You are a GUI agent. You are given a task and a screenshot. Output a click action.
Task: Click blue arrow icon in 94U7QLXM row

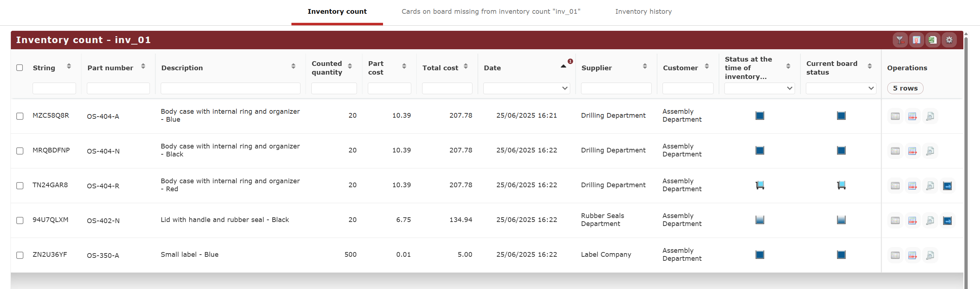tap(947, 221)
